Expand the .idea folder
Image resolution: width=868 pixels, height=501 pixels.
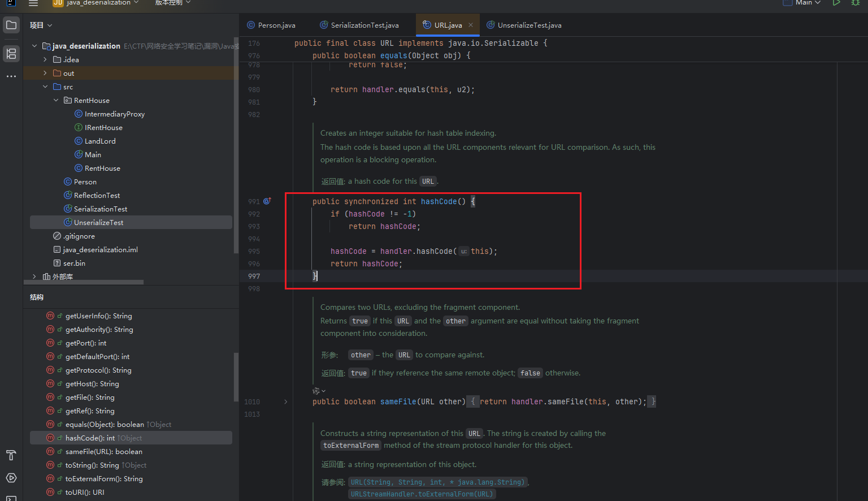coord(45,59)
